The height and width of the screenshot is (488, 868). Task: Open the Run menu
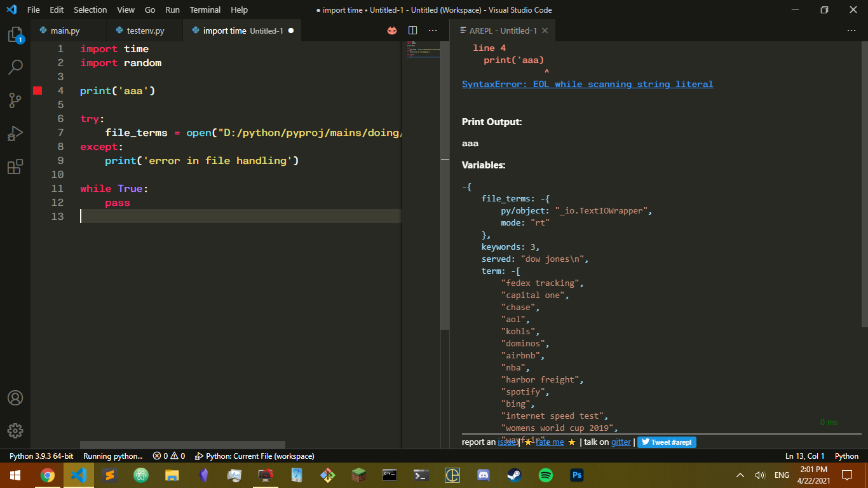172,10
